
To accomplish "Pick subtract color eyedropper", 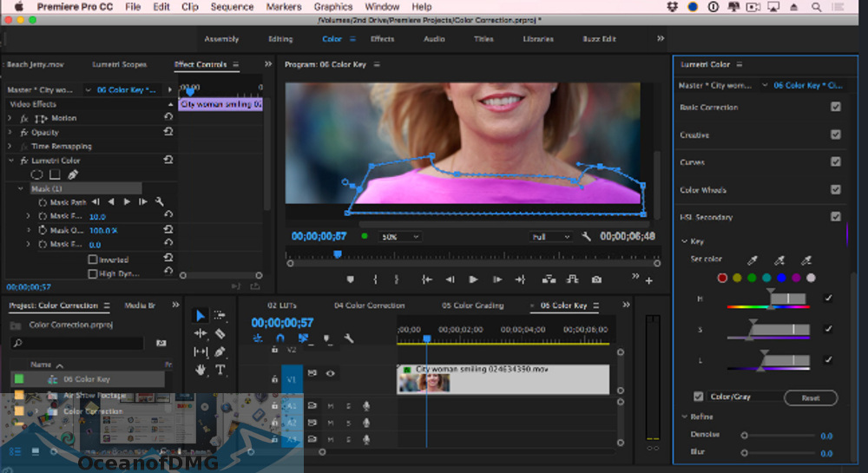I will point(806,260).
